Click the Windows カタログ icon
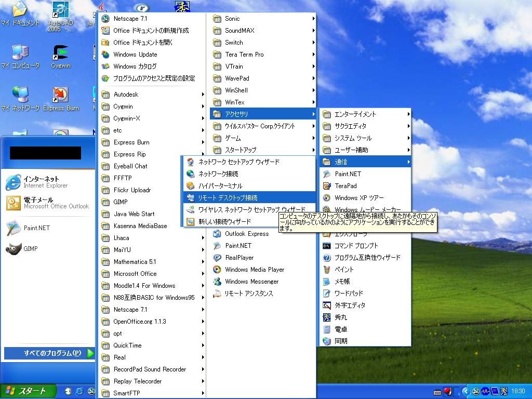 pyautogui.click(x=105, y=66)
